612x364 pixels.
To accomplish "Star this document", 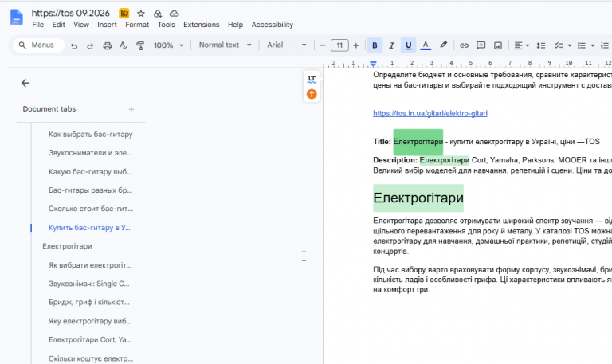I will click(141, 14).
